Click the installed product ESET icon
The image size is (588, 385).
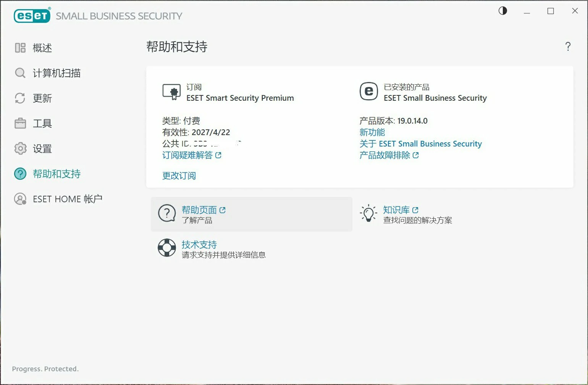[369, 92]
